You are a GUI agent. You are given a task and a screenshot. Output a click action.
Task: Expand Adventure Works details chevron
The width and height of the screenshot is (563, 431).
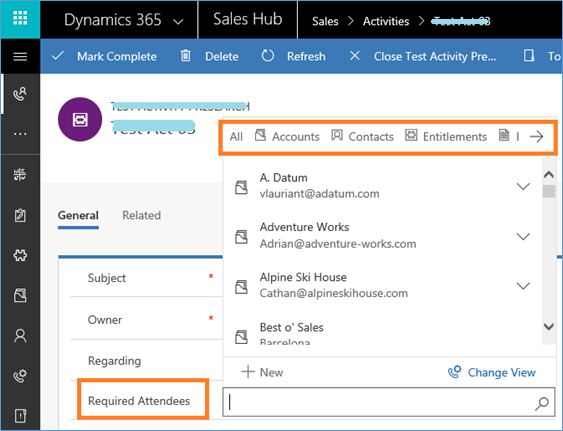(523, 236)
